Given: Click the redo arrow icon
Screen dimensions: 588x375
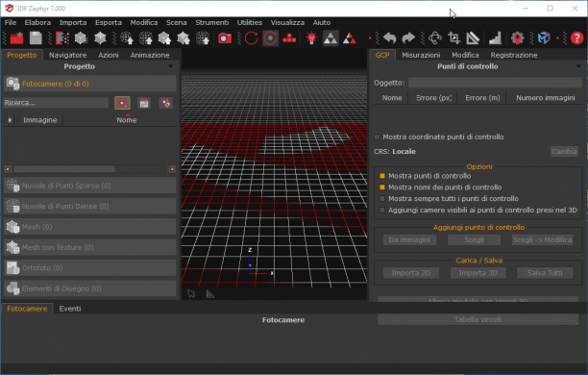Looking at the screenshot, I should 408,38.
